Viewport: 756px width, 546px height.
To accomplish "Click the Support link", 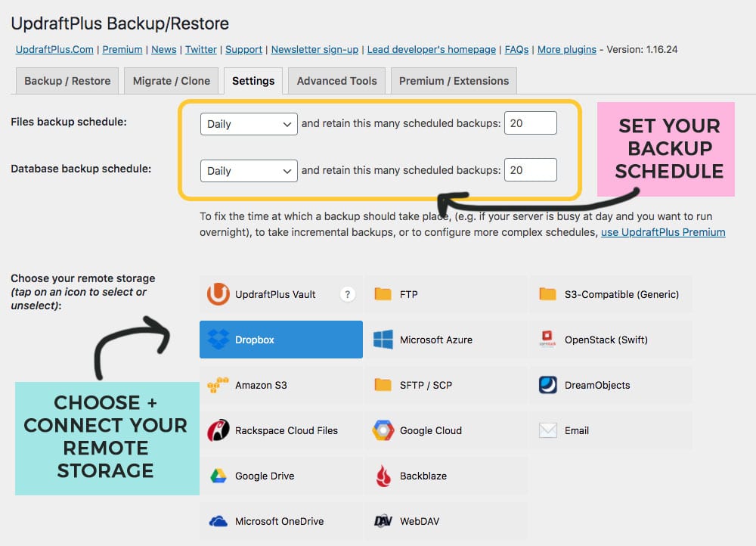I will [244, 50].
